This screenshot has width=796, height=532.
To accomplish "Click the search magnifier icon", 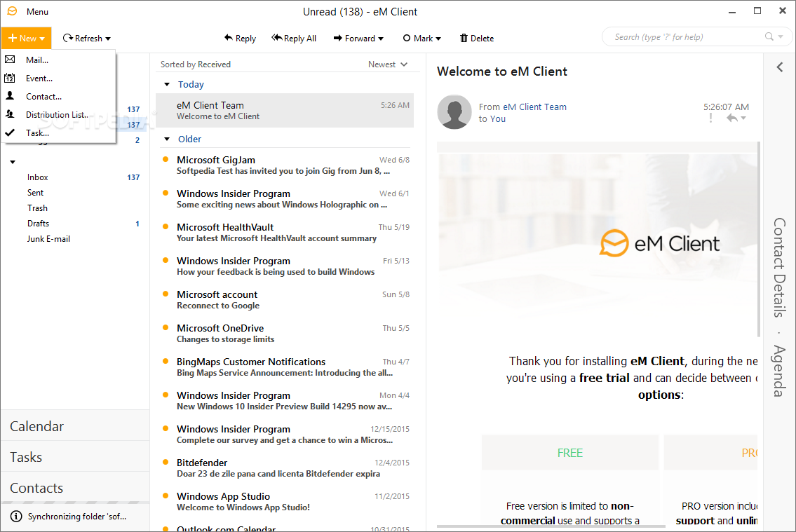I will coord(769,36).
